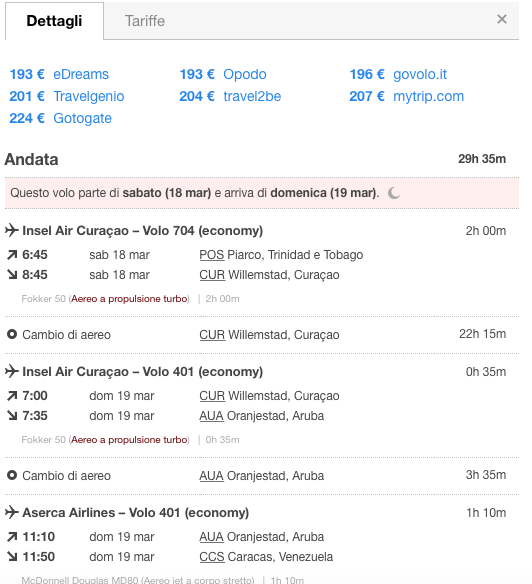Click the overnight flight moon icon

[x=393, y=193]
